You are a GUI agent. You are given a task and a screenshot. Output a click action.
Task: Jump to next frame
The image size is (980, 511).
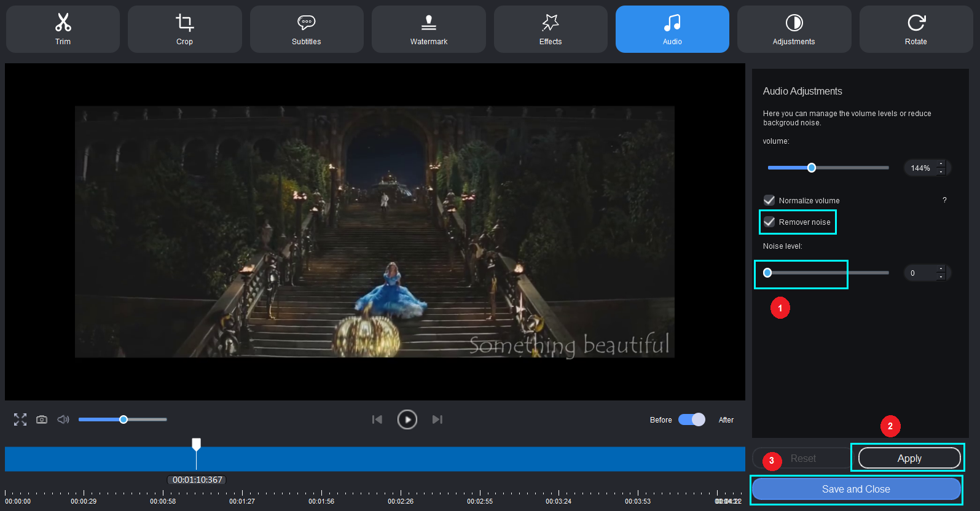point(437,419)
